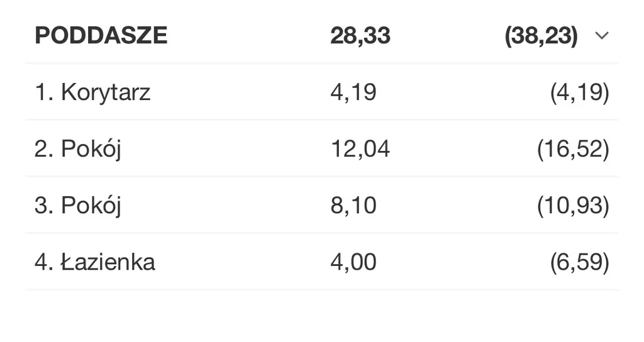Select the Łazienka room name
Screen dimensions: 644x342
click(108, 262)
